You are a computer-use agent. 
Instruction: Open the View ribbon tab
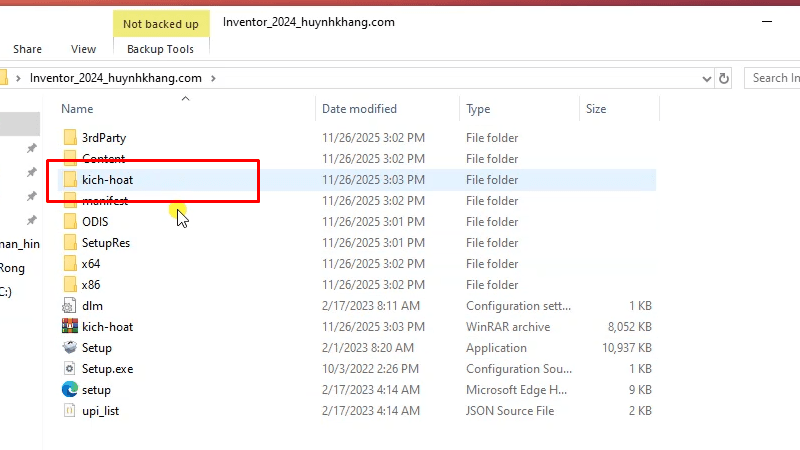tap(84, 49)
